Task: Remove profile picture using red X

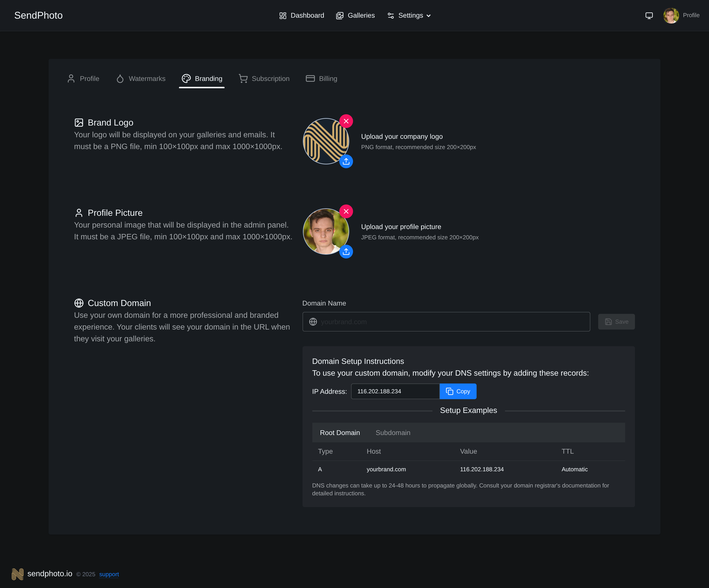Action: [x=346, y=211]
